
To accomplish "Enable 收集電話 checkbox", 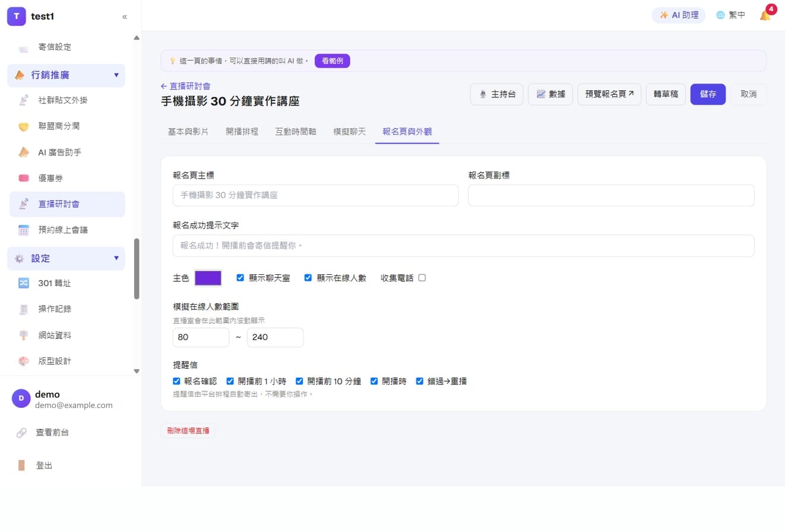I will [x=422, y=277].
